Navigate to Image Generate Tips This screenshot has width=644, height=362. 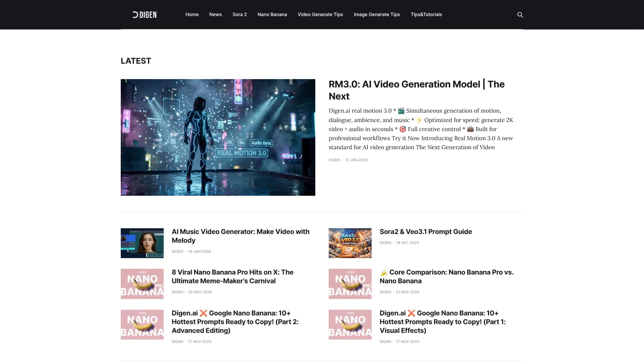[377, 14]
